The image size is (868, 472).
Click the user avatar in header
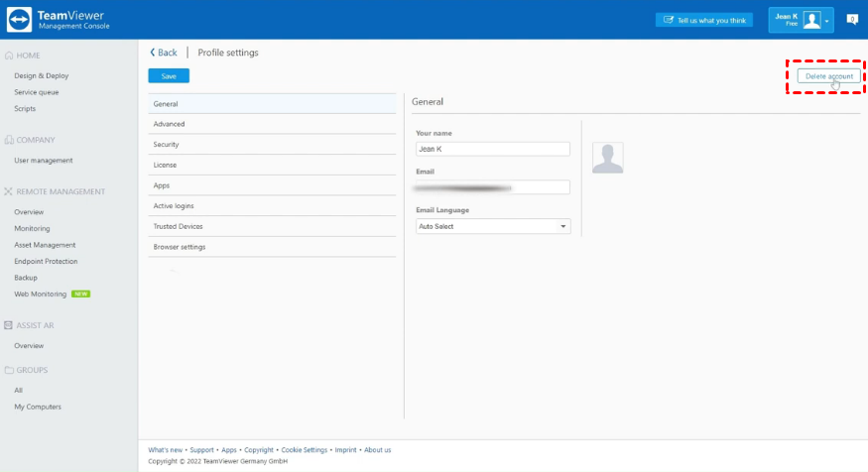tap(811, 20)
